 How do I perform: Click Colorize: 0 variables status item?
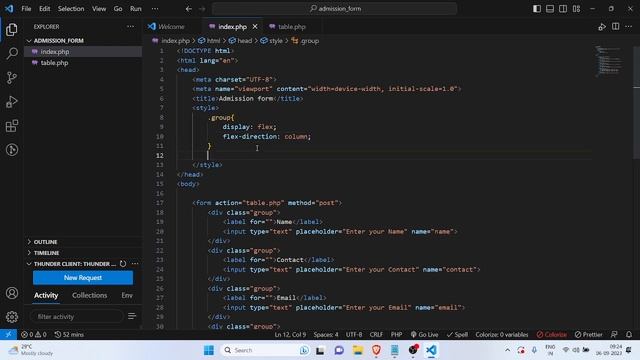[x=502, y=334]
